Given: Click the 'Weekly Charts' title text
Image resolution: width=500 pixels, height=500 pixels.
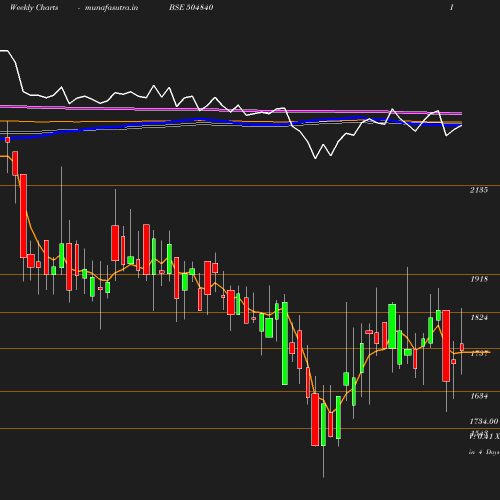Looking at the screenshot, I should click(x=34, y=7).
